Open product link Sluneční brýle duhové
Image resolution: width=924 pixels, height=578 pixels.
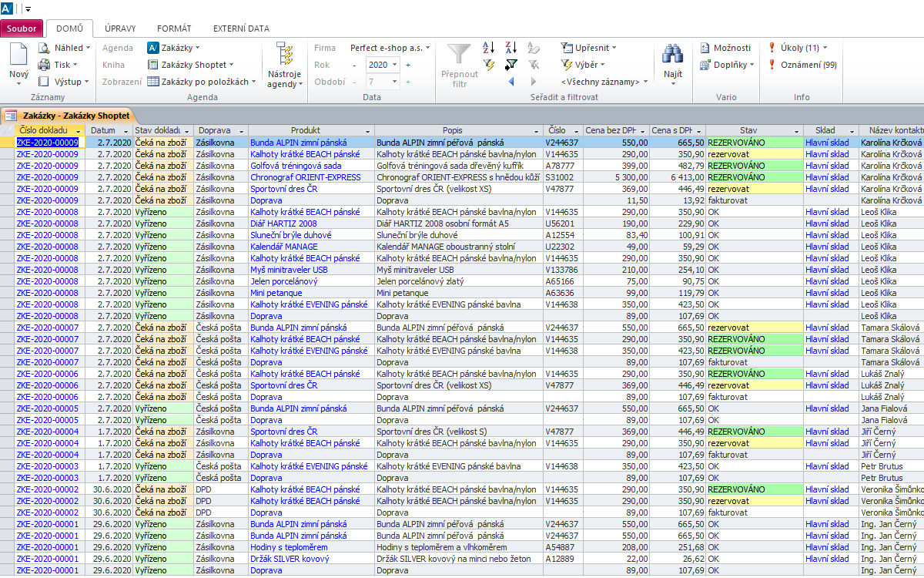pos(291,235)
